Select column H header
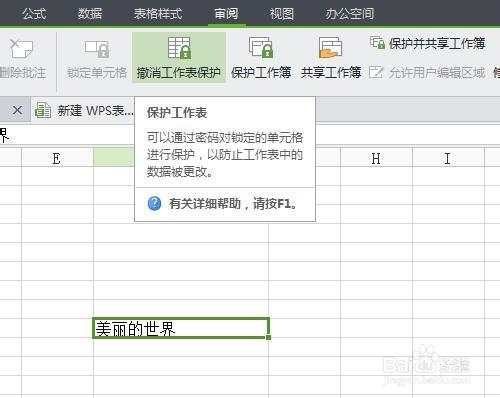Screen dimensions: 500x398 [x=376, y=157]
